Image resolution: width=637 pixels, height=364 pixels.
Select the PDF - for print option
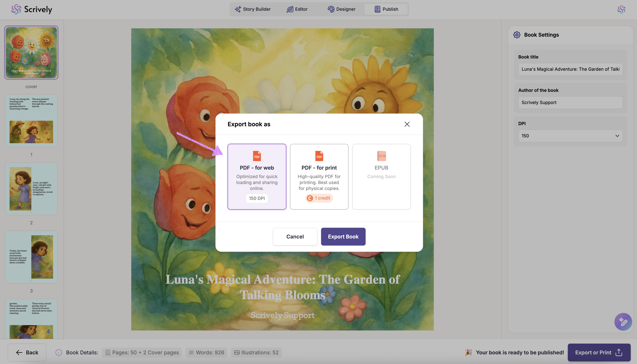coord(319,176)
